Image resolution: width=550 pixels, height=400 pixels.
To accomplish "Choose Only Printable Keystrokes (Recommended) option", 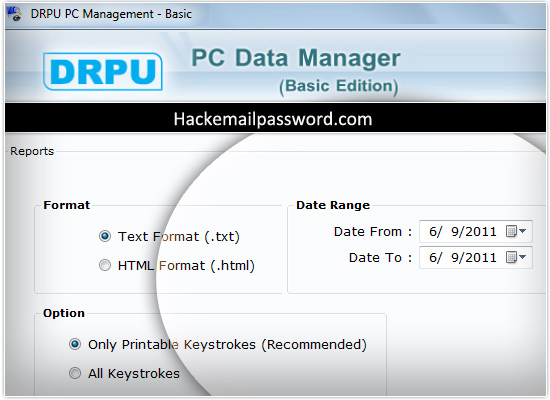I will [x=75, y=344].
